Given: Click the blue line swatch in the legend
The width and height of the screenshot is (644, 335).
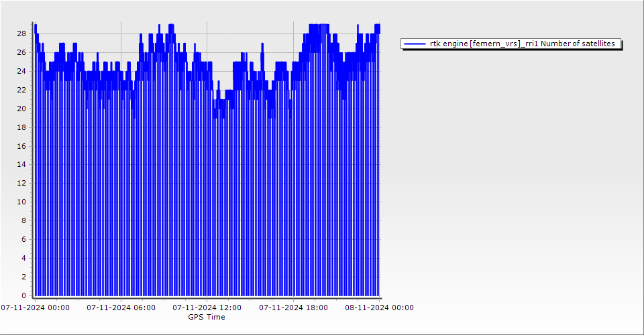Looking at the screenshot, I should point(415,44).
